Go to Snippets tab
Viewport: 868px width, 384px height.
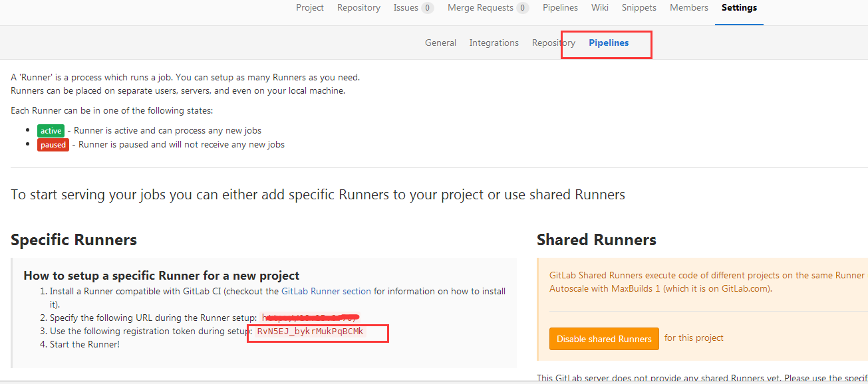639,8
